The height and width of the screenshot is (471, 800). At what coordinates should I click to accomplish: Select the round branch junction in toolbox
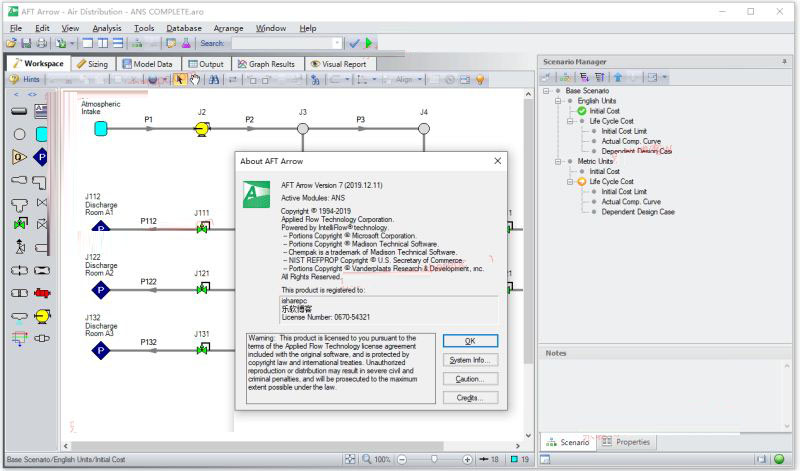click(x=19, y=134)
